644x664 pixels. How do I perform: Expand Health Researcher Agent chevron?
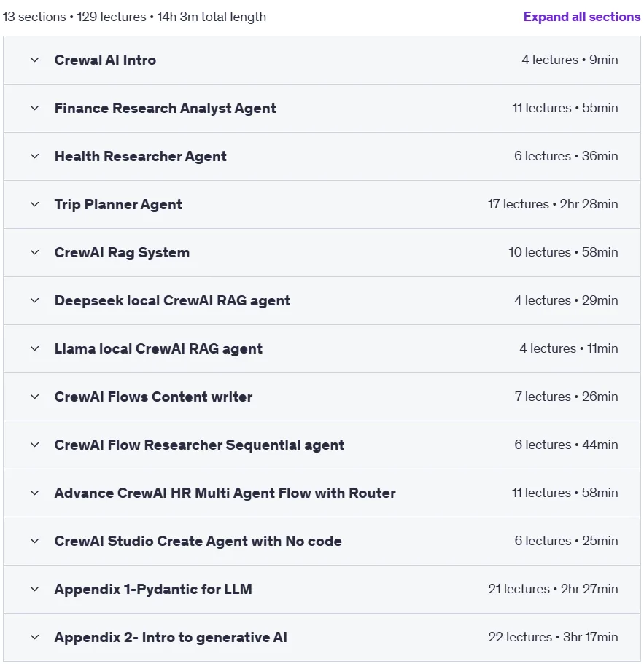(35, 156)
